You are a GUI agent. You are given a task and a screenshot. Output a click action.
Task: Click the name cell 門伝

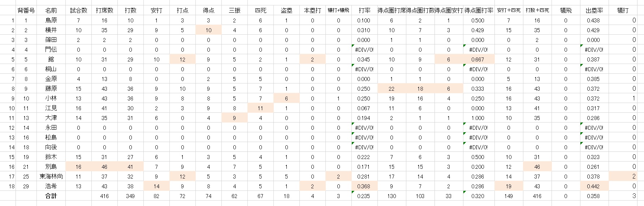pos(51,50)
